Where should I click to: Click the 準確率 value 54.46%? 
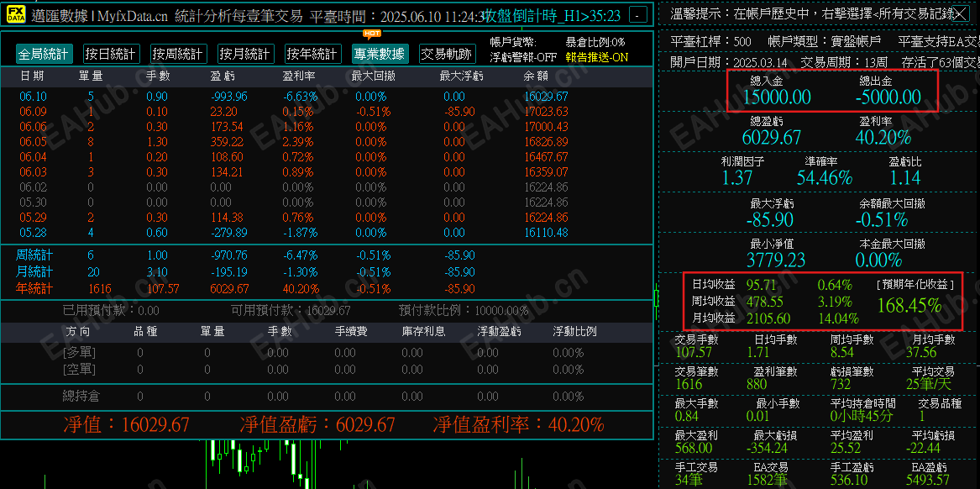click(x=825, y=177)
